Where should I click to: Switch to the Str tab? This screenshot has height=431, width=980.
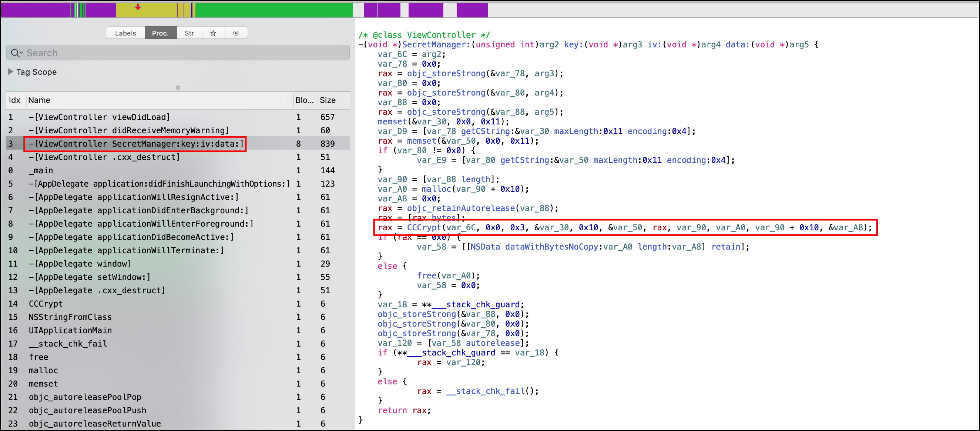pos(189,33)
